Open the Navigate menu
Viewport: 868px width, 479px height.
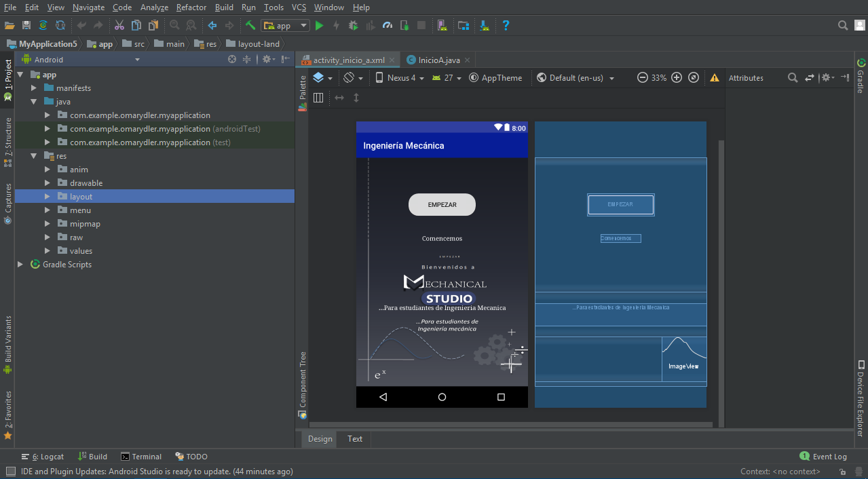(88, 7)
